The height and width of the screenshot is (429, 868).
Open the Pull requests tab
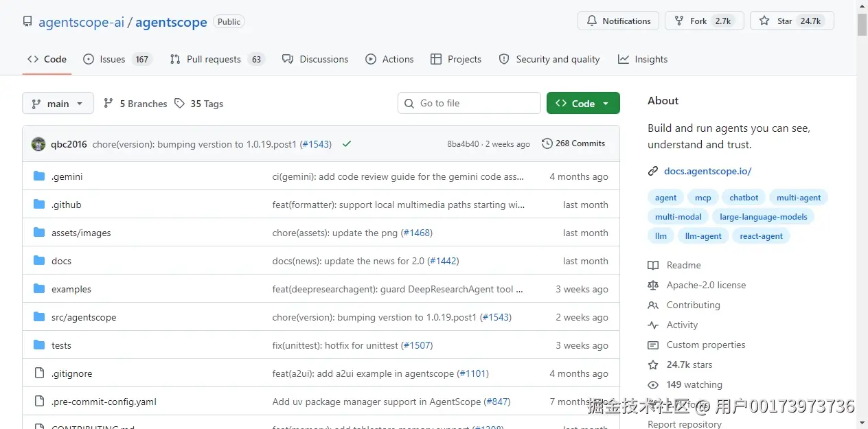217,59
